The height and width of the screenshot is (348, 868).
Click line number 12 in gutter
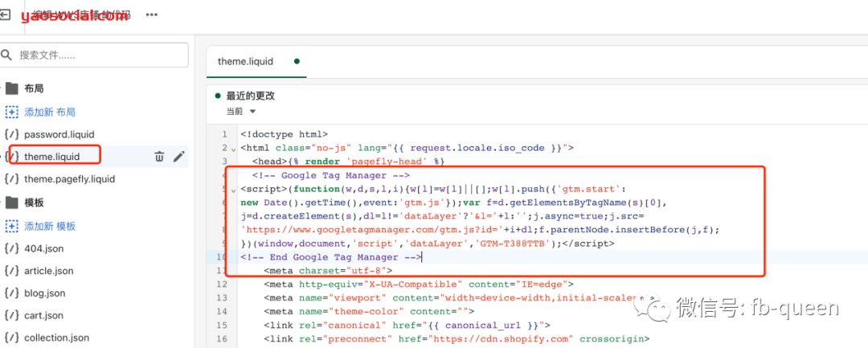(x=222, y=285)
